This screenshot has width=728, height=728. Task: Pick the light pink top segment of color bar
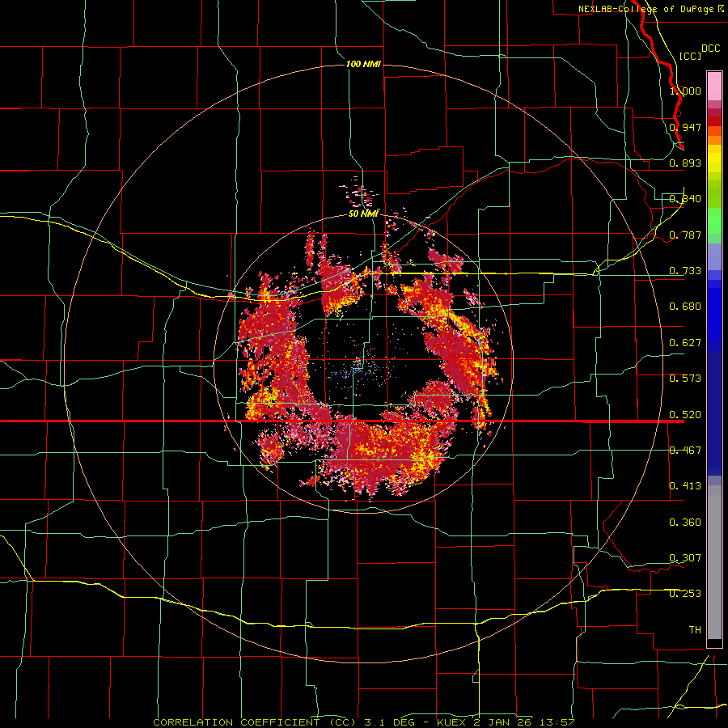(714, 87)
